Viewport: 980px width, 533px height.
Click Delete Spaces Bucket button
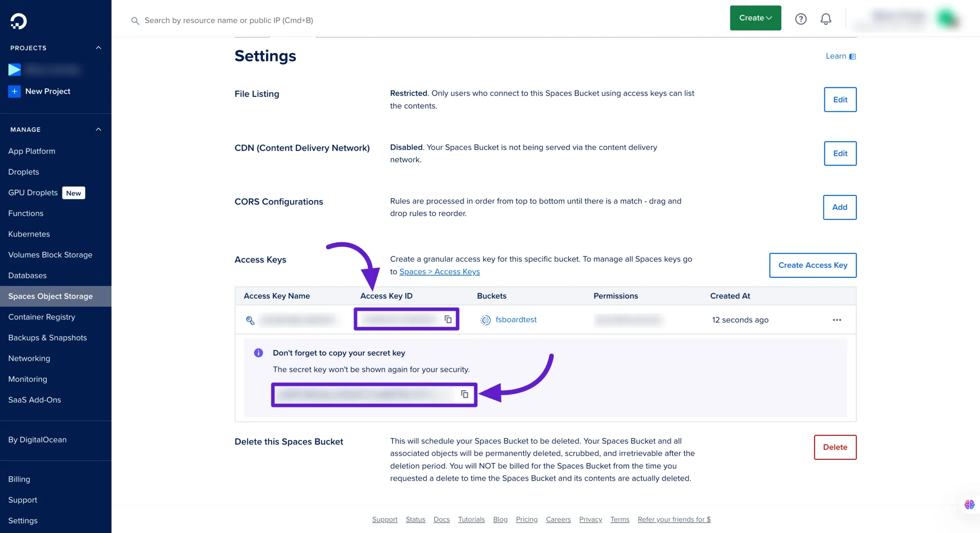coord(835,447)
